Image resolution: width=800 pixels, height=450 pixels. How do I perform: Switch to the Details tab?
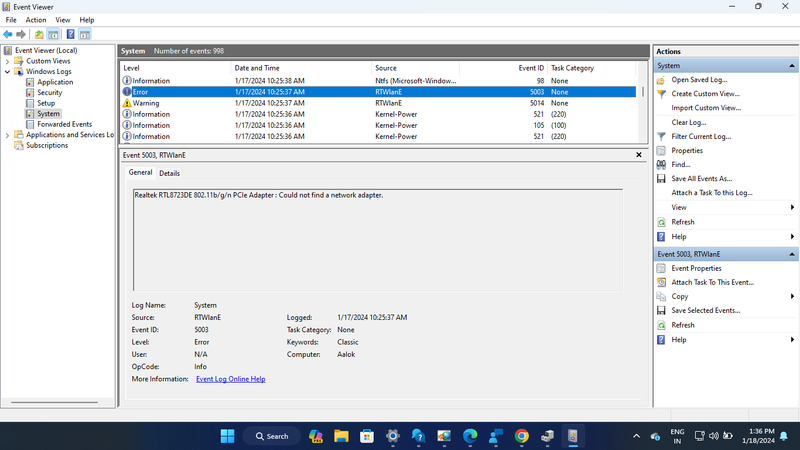pos(169,173)
